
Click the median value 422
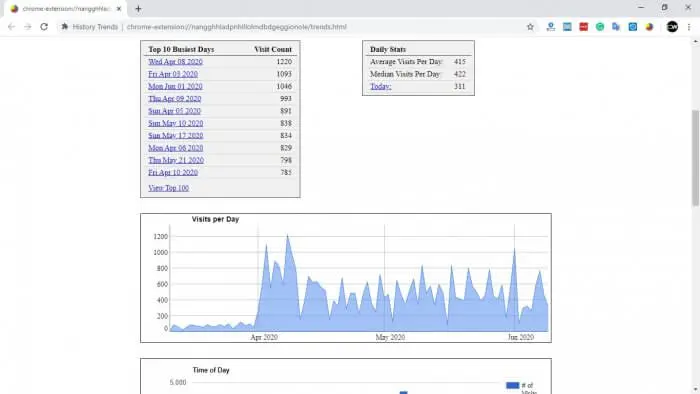[x=460, y=74]
